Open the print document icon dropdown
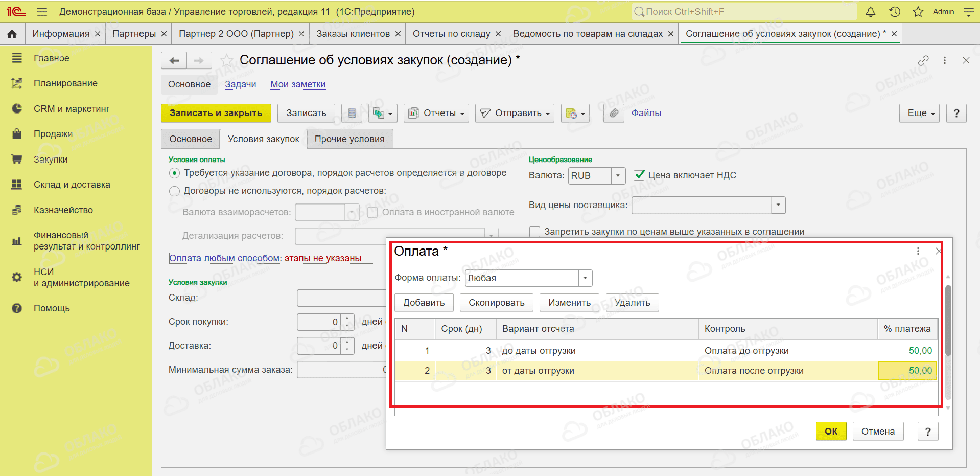 pos(575,113)
